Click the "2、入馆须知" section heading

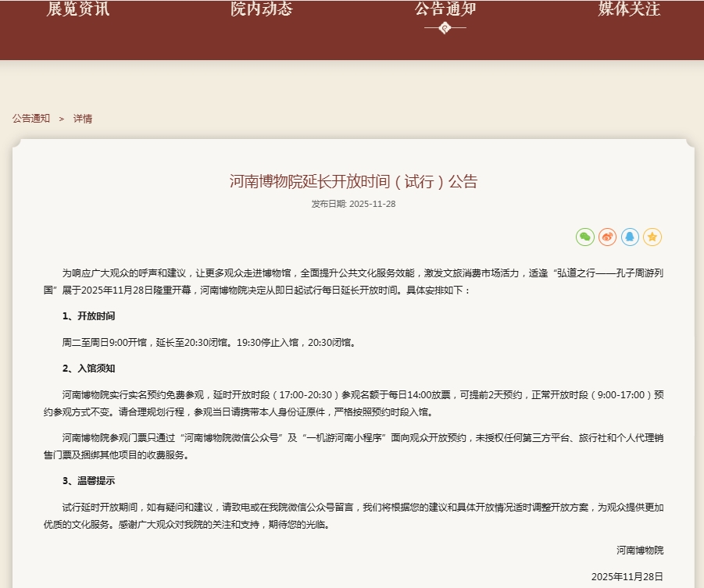coord(89,368)
